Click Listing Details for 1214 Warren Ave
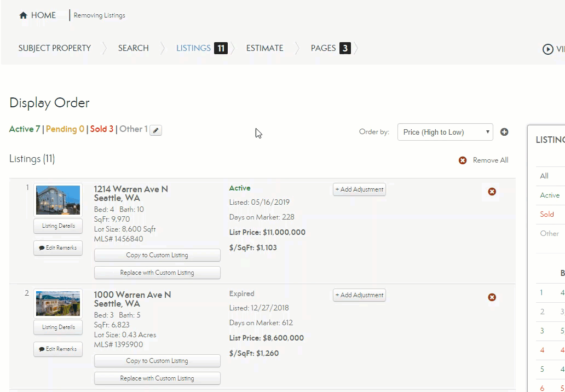The image size is (565, 392). [57, 226]
